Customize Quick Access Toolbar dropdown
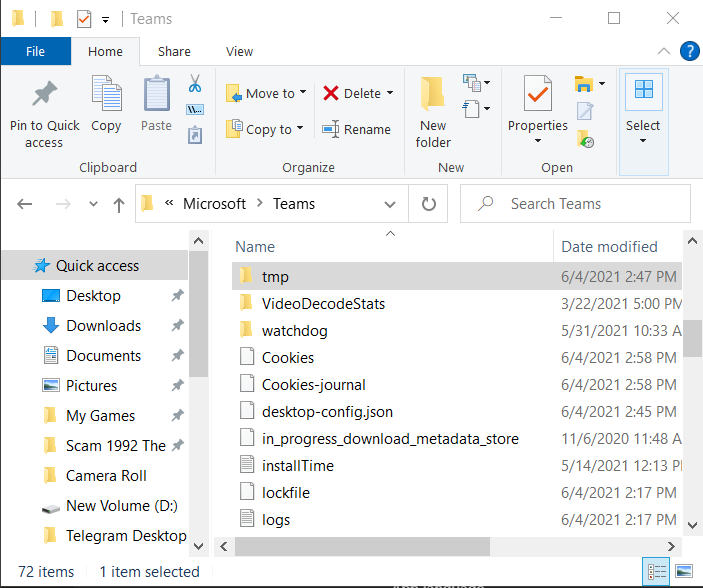This screenshot has height=588, width=703. 105,20
